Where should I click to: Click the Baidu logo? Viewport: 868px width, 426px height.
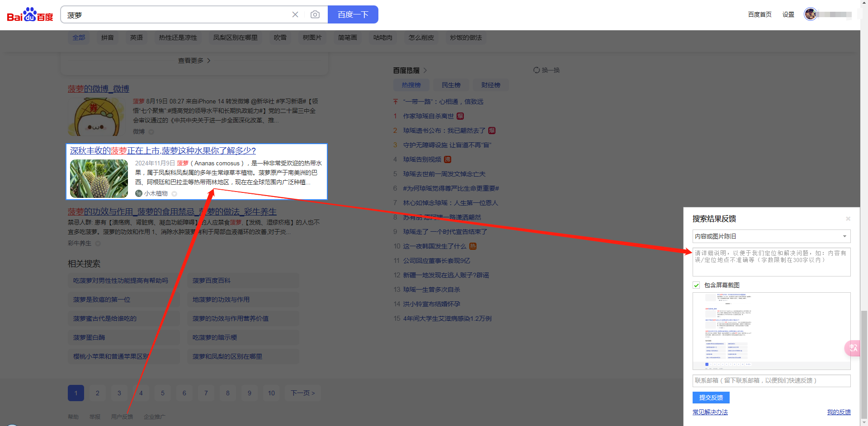pyautogui.click(x=30, y=14)
